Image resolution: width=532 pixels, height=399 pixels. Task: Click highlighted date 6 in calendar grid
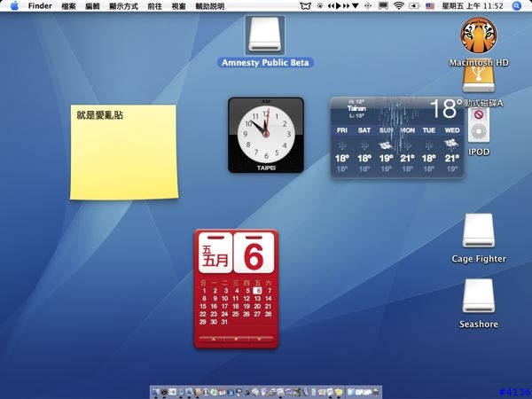pos(259,291)
